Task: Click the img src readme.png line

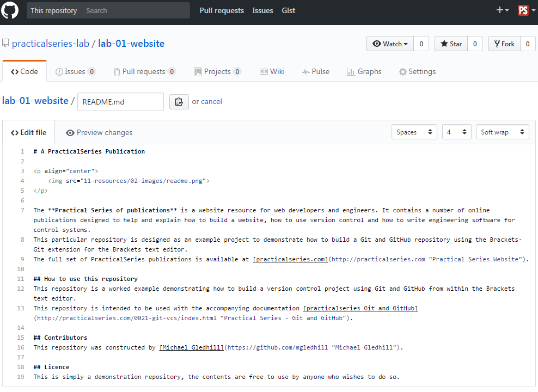Action: (129, 181)
